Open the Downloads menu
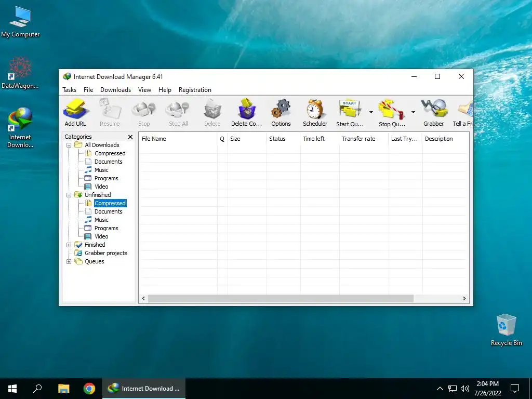 pyautogui.click(x=115, y=90)
